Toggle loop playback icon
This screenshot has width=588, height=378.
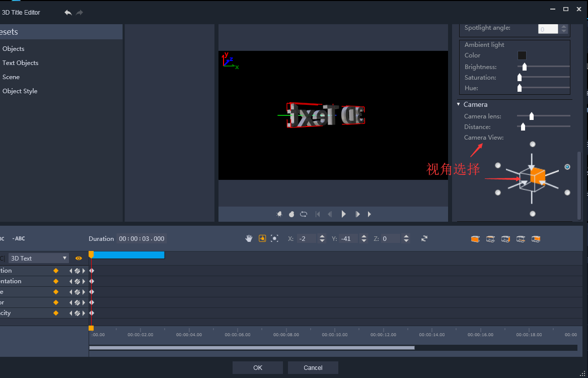tap(304, 214)
